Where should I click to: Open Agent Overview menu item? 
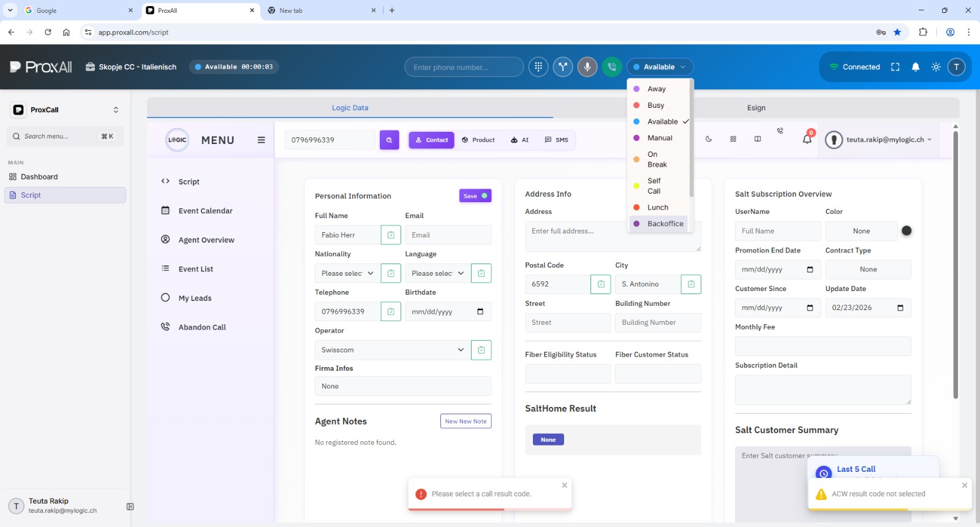[206, 240]
